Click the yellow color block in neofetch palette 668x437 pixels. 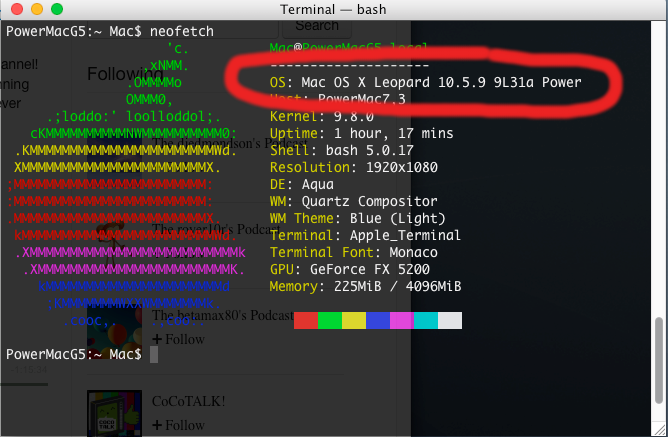click(354, 320)
